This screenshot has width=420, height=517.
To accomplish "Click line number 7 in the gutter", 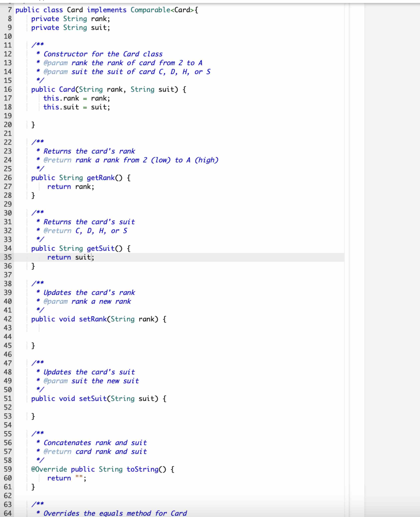I will click(x=9, y=10).
